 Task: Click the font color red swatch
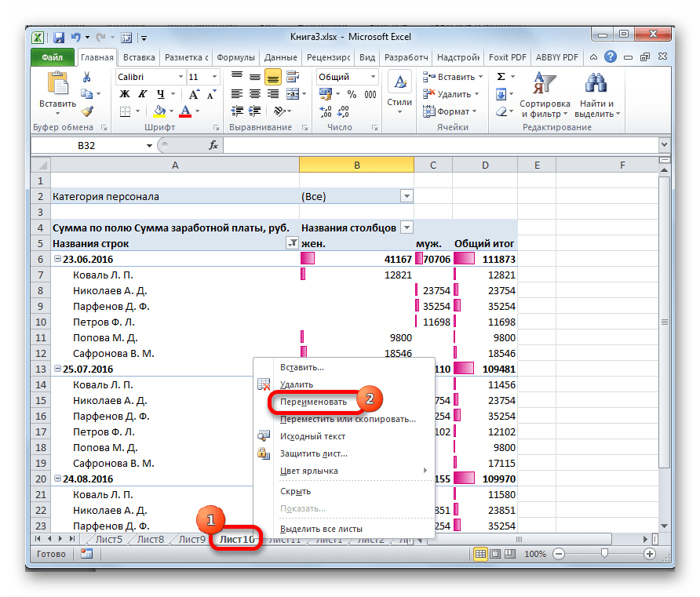(186, 111)
